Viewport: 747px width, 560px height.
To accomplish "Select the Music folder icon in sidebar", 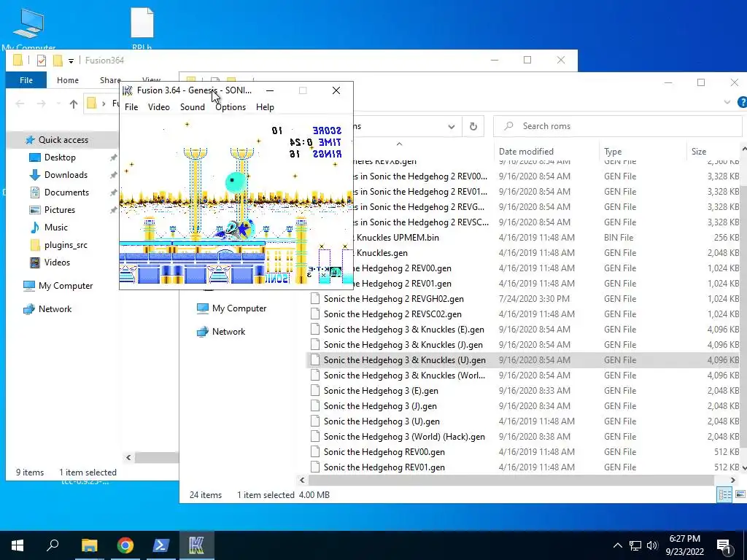I will (x=35, y=227).
